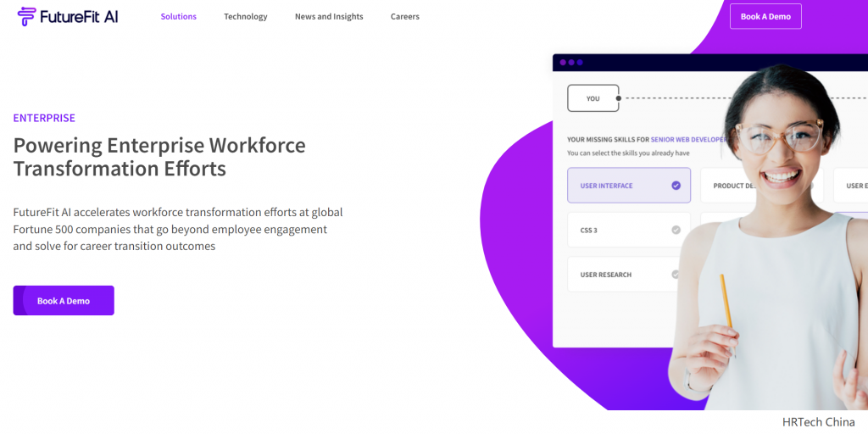Select the USER INTERFACE skill card
The image size is (868, 434).
point(629,186)
